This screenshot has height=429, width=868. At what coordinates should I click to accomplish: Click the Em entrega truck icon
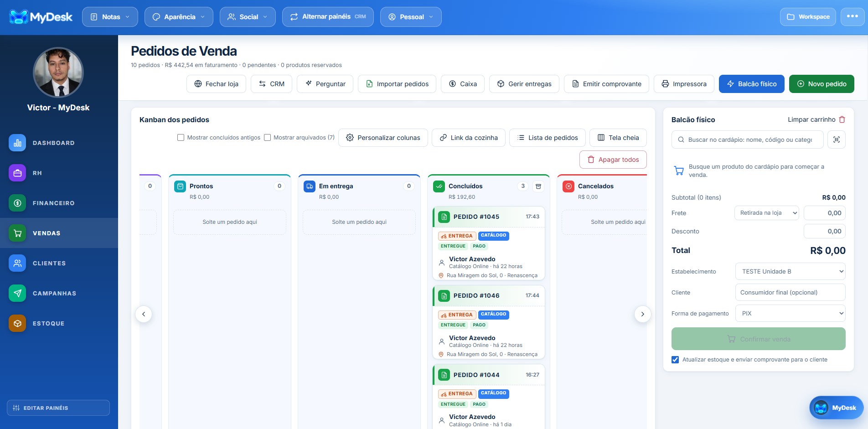coord(310,186)
